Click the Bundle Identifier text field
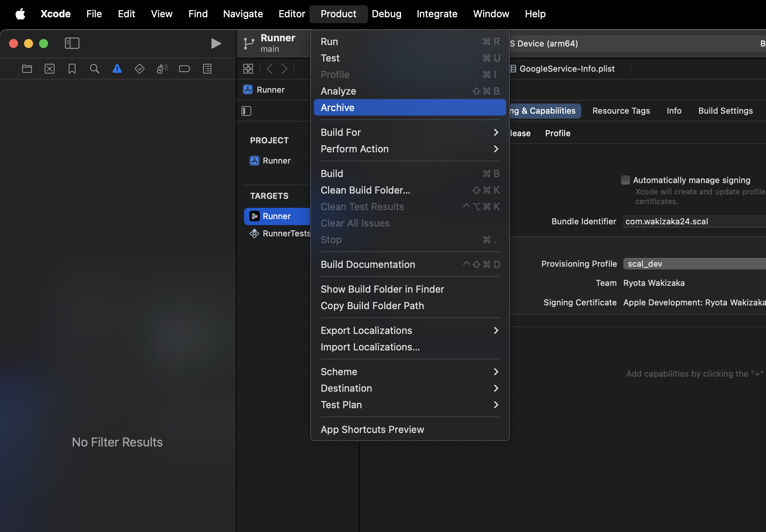 (x=694, y=221)
